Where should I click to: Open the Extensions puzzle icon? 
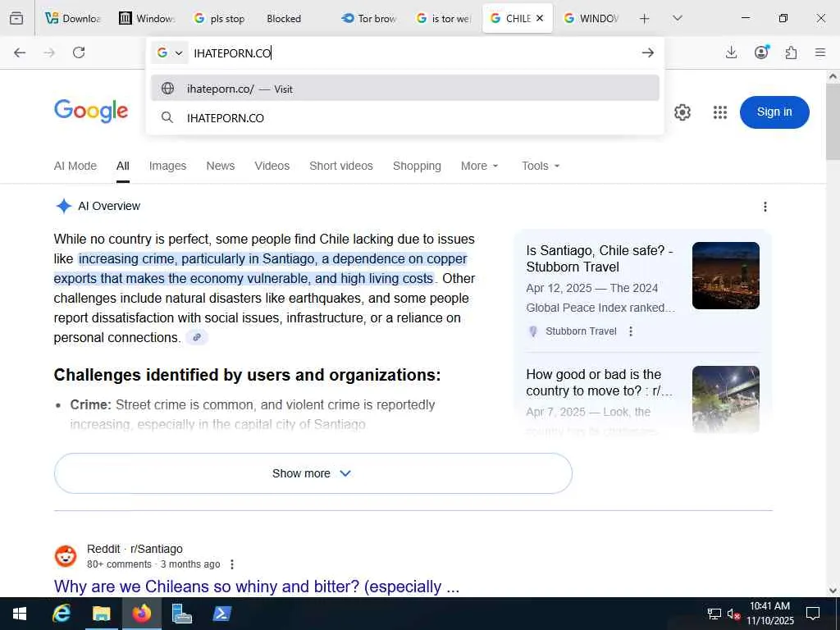[791, 52]
